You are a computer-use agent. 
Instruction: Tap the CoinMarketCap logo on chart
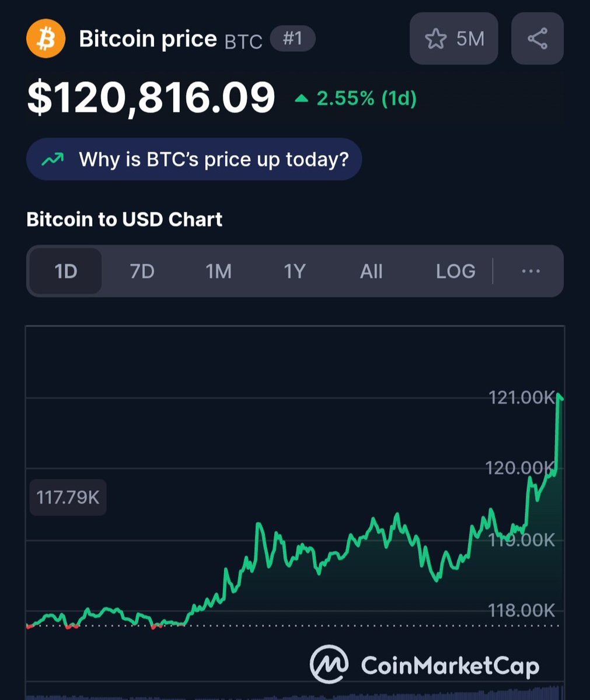[425, 665]
